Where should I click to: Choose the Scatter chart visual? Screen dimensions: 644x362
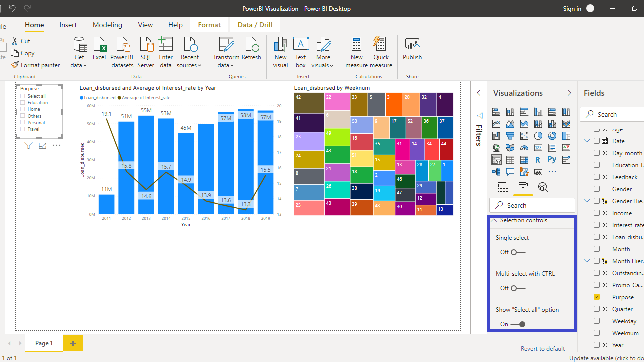click(524, 136)
